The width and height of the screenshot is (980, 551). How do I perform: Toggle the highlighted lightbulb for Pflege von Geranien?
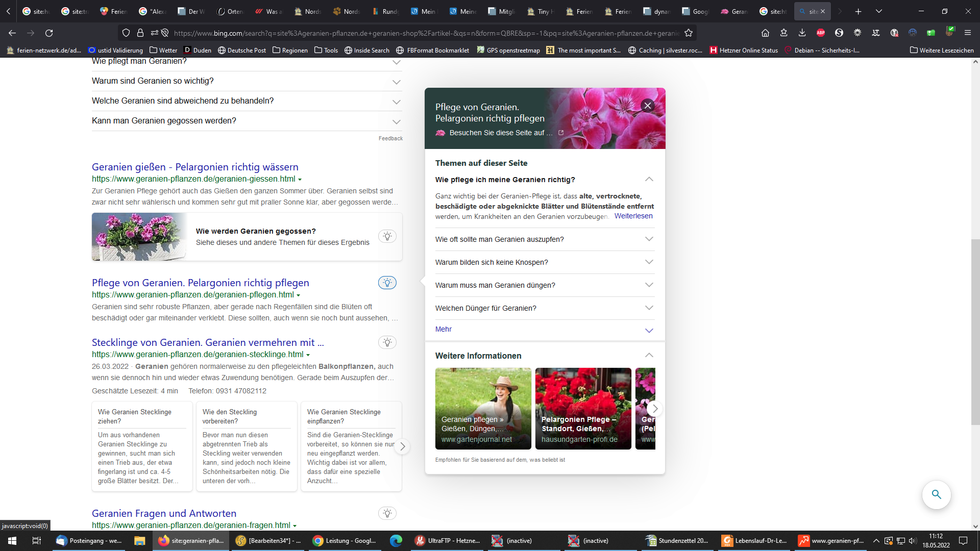(x=387, y=283)
